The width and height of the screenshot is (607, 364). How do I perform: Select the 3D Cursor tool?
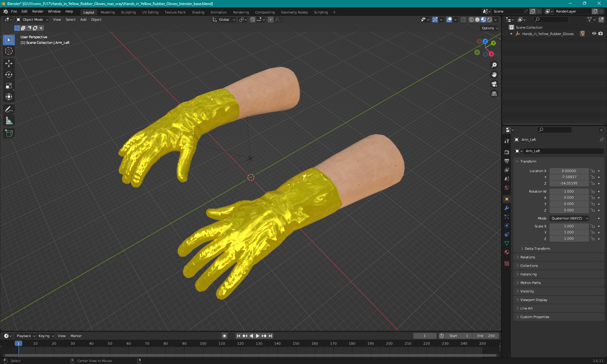tap(9, 51)
